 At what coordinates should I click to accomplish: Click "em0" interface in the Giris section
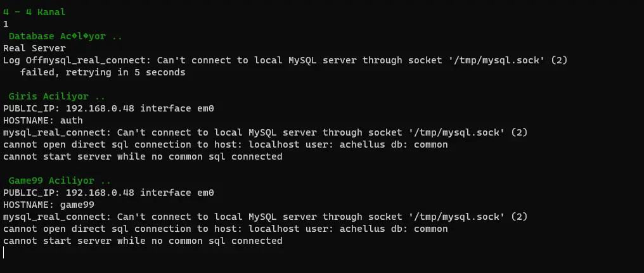tap(206, 108)
